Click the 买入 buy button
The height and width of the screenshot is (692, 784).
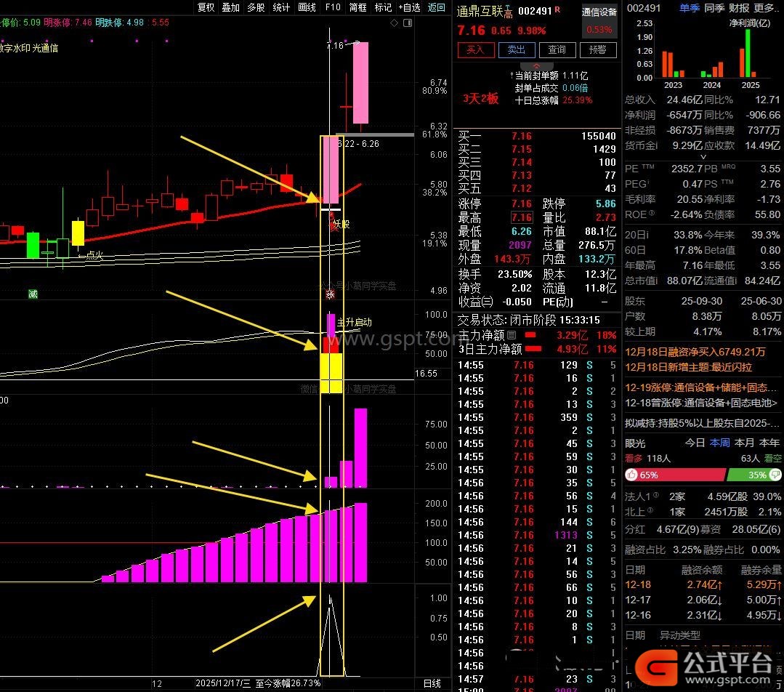(475, 50)
